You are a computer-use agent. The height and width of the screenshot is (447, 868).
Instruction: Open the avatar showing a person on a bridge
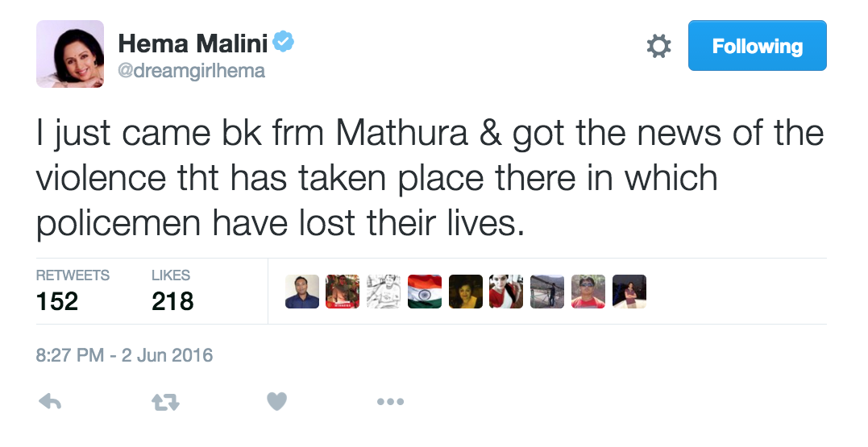click(x=547, y=292)
